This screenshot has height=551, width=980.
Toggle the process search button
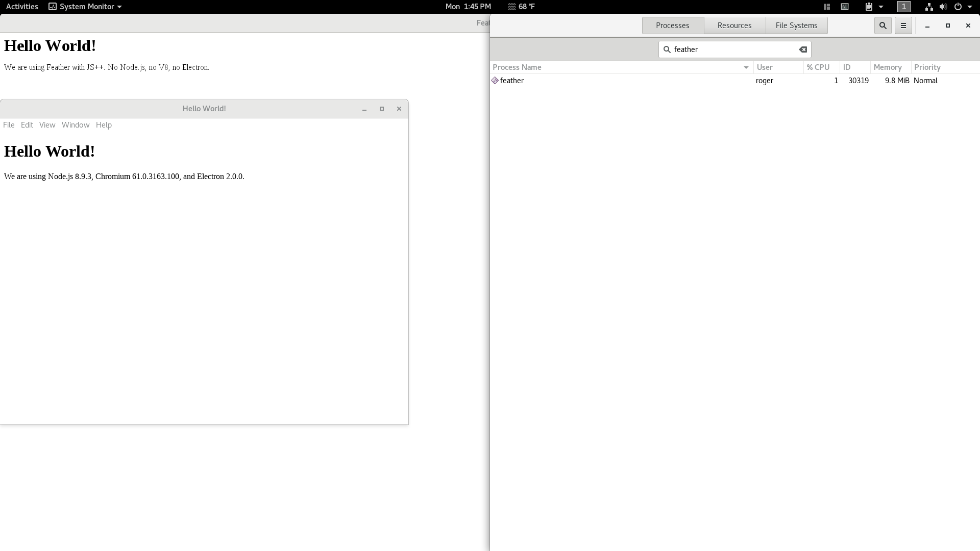(x=883, y=26)
